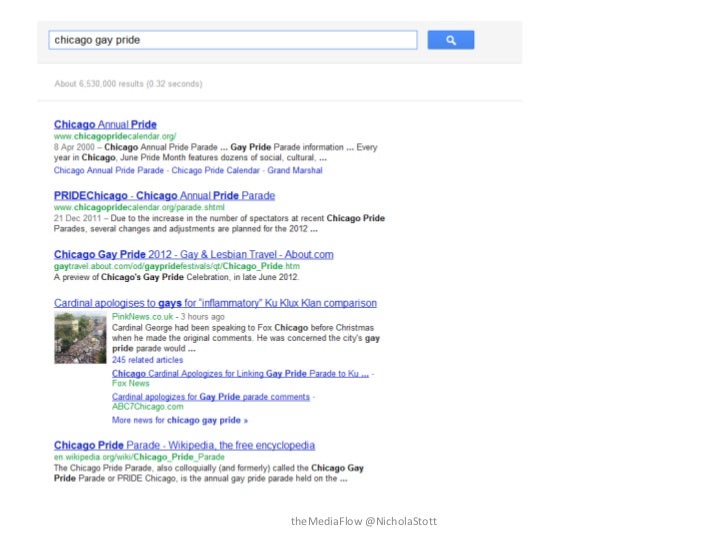
Task: Open 'Cardinal apologises to gays' news headline
Action: click(215, 303)
